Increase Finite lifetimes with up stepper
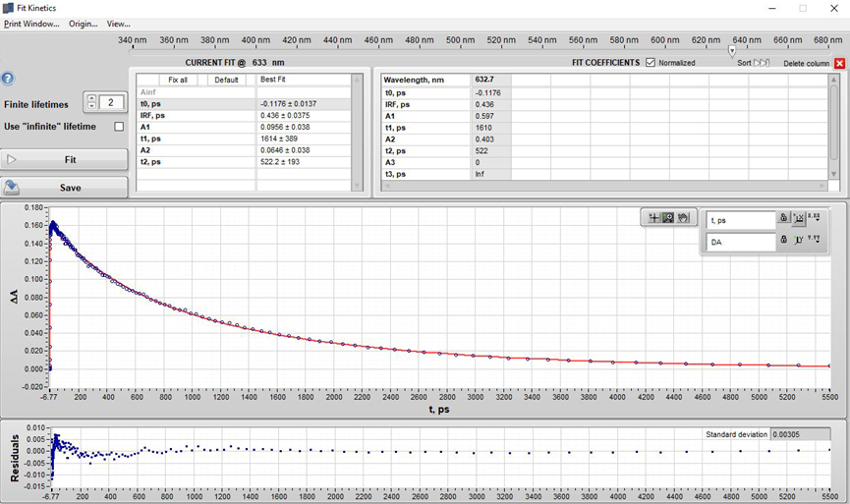 click(91, 98)
